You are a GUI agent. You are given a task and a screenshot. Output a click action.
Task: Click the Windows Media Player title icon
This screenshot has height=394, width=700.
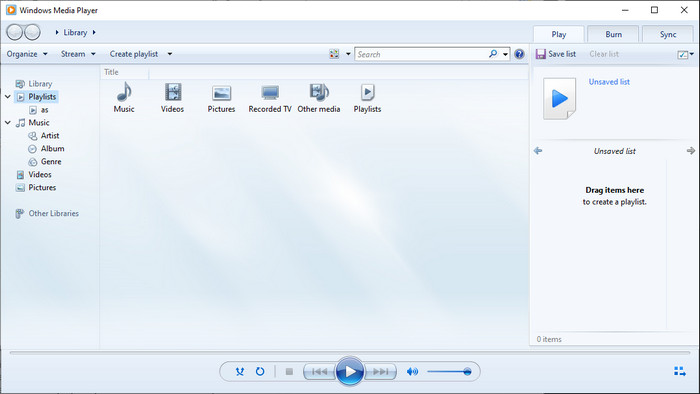(11, 10)
